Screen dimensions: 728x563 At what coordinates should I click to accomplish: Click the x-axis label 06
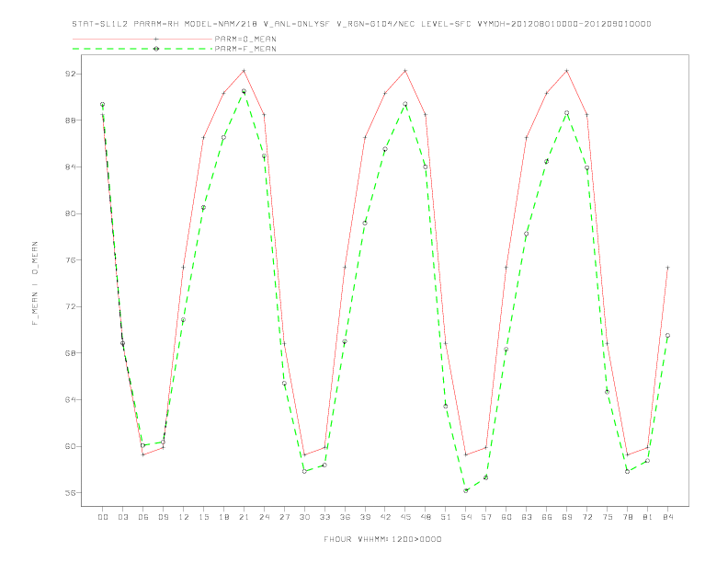[x=143, y=517]
